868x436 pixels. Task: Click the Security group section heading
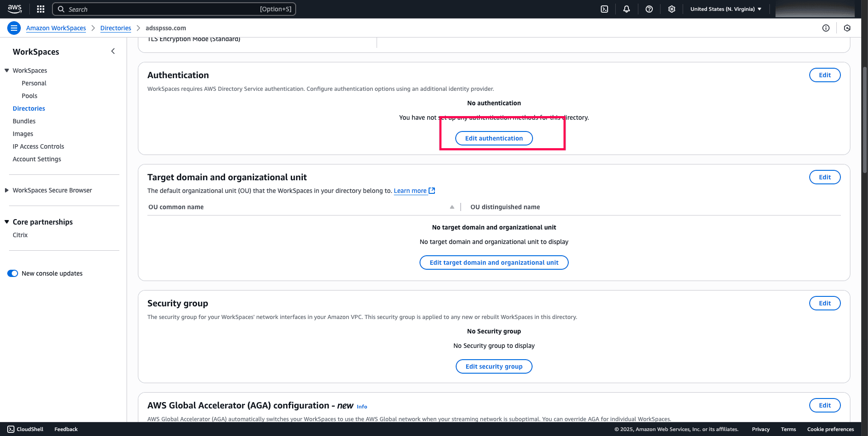point(178,303)
